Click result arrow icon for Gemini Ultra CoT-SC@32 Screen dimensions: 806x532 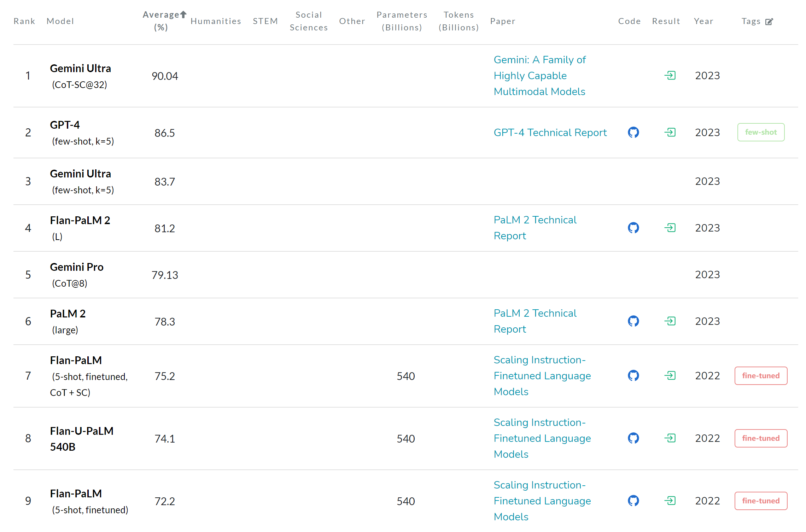670,75
